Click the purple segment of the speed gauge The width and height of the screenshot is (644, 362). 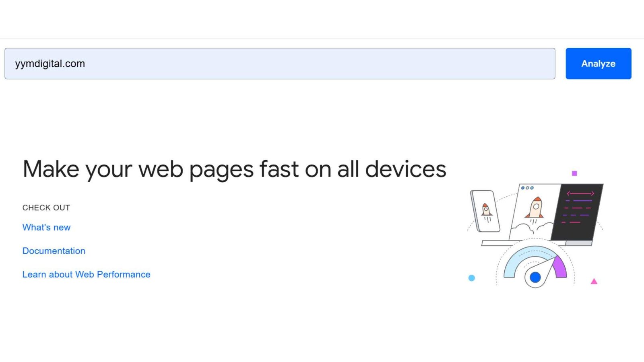pos(560,267)
